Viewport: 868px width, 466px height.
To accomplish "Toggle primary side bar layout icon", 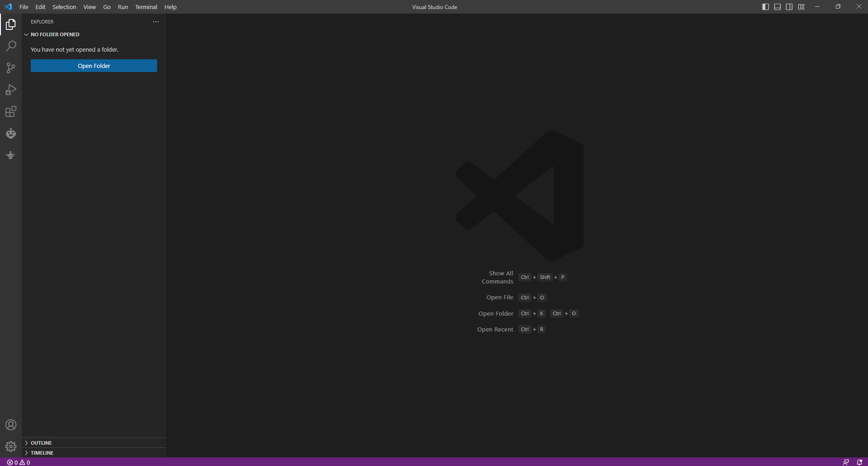I will click(766, 7).
